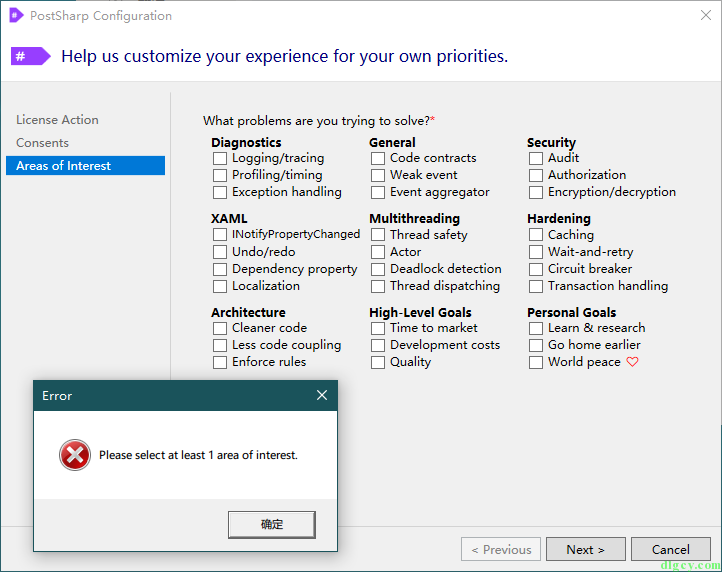The height and width of the screenshot is (572, 722).
Task: Tick the Actor checkbox
Action: point(378,252)
